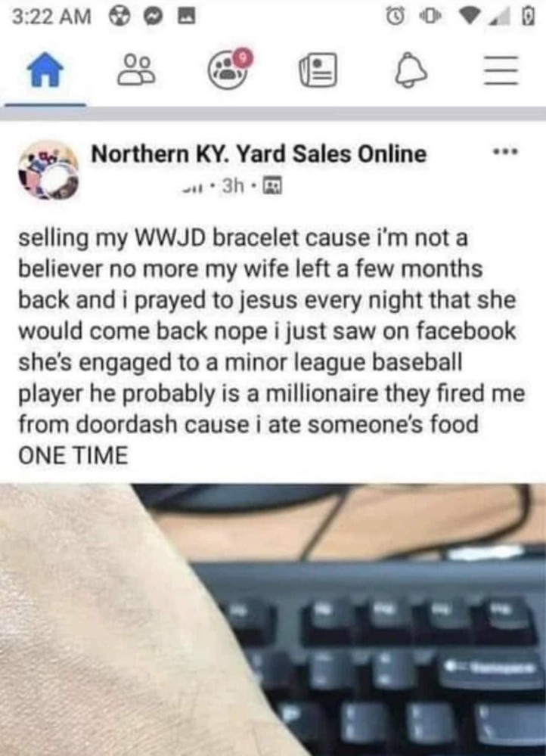This screenshot has width=546, height=756.
Task: Open the attached wrist and keyboard photo
Action: [273, 620]
